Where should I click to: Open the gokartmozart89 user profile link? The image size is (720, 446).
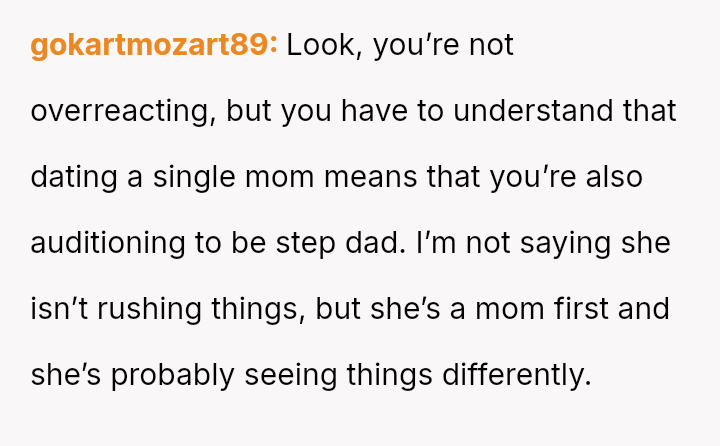(154, 46)
